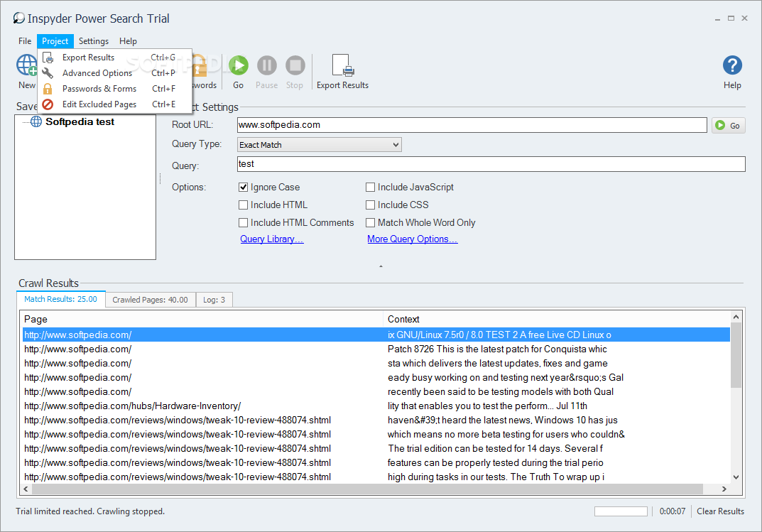Click Clear Results in status bar
This screenshot has width=762, height=532.
pyautogui.click(x=720, y=511)
